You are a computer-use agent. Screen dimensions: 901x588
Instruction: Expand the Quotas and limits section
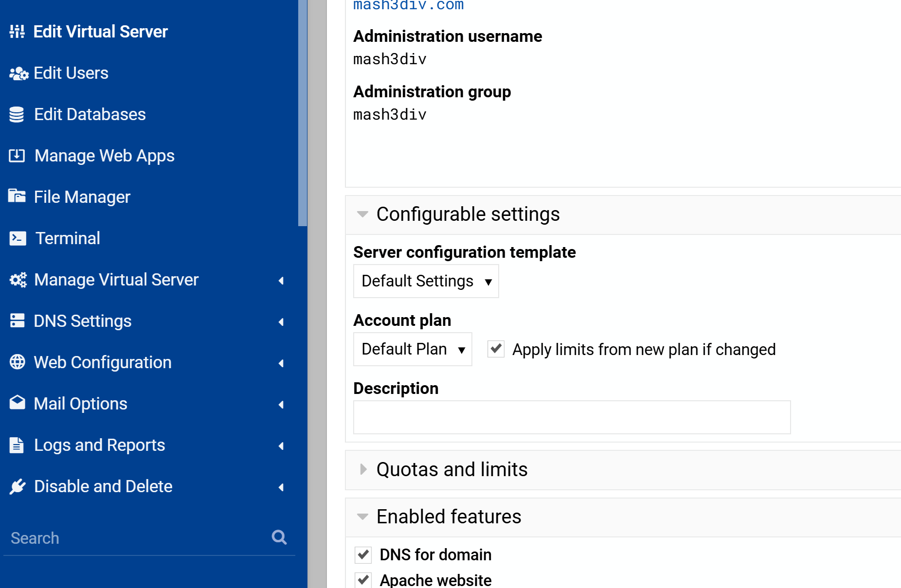(x=363, y=469)
